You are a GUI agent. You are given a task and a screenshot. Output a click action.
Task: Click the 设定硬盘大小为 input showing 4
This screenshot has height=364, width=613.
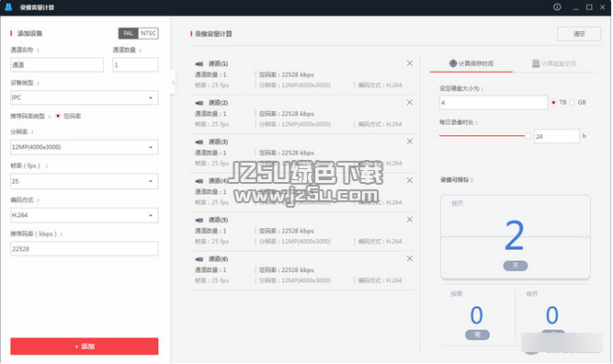494,103
